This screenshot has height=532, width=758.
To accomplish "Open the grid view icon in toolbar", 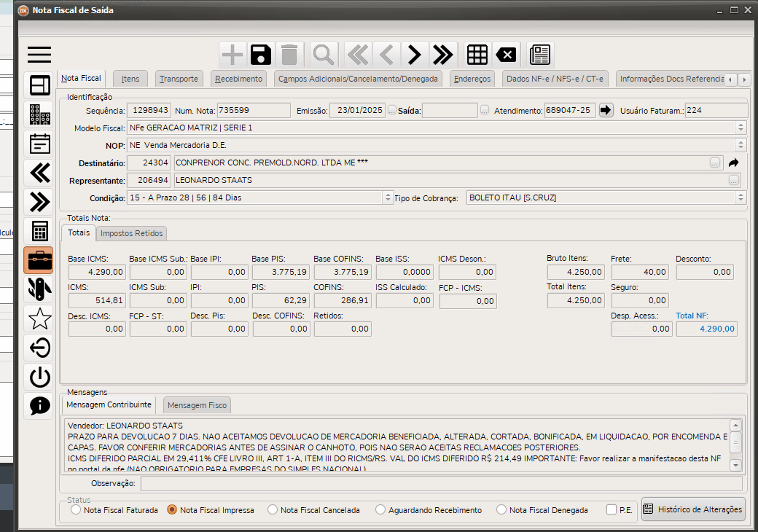I will click(477, 55).
